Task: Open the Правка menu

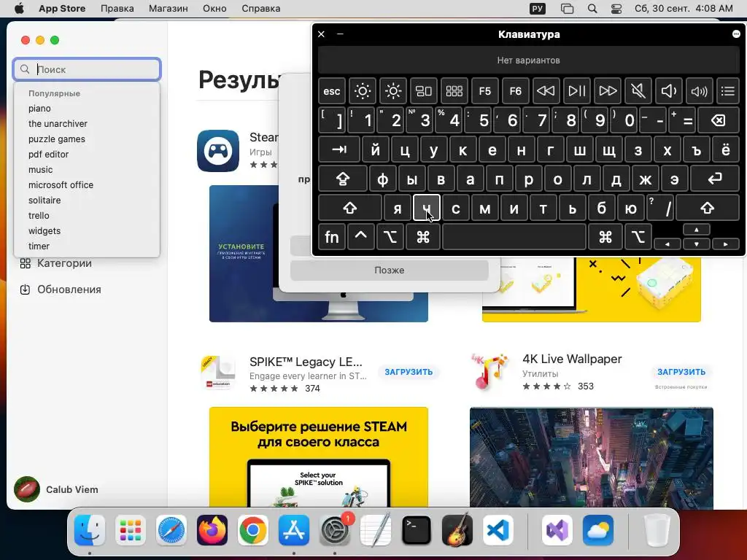Action: [x=117, y=9]
